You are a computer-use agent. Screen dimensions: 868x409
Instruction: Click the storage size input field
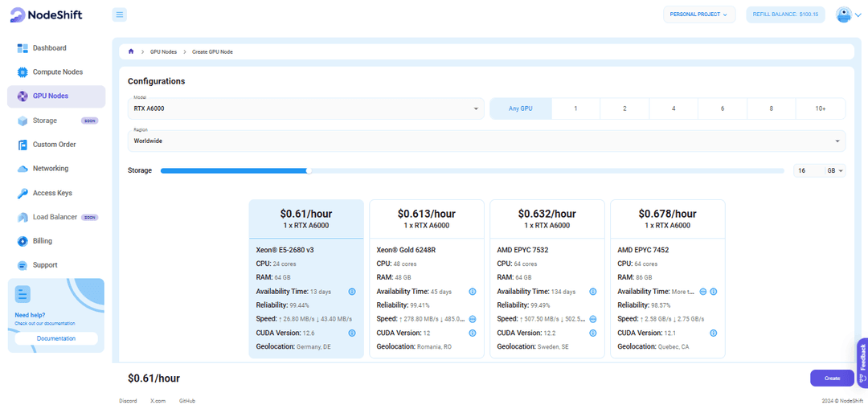[x=809, y=170]
